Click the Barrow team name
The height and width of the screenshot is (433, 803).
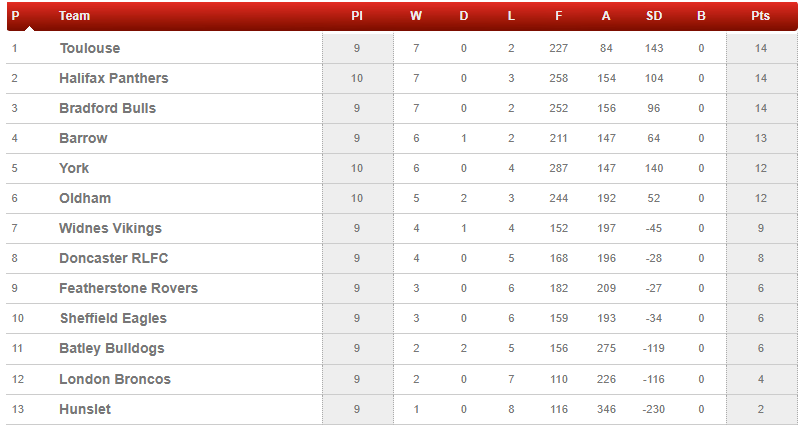coord(83,138)
